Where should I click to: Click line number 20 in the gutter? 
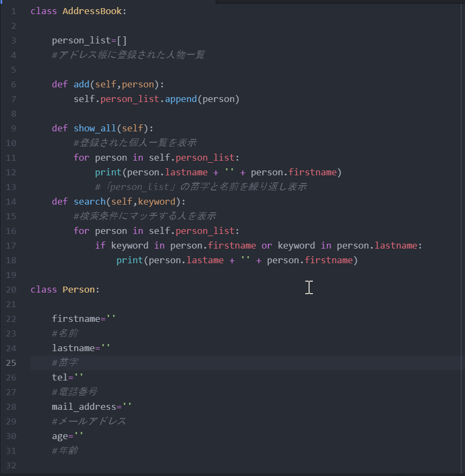pos(11,290)
